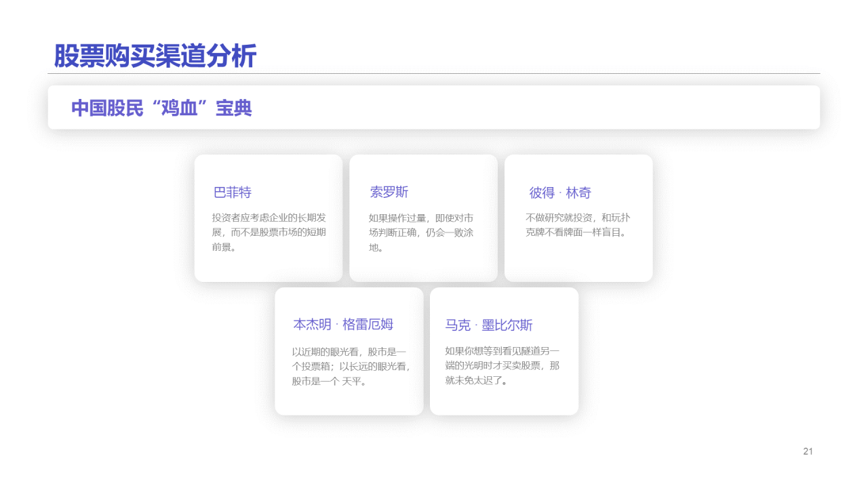Click the word 墨比尔斯 in the heading
Image resolution: width=868 pixels, height=488 pixels.
(507, 325)
